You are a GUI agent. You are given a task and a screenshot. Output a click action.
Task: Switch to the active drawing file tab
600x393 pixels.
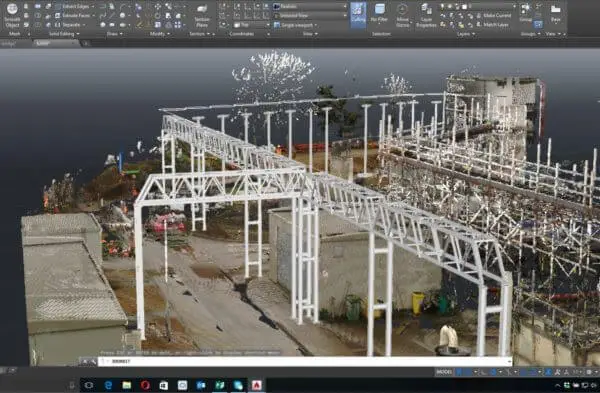tap(55, 43)
